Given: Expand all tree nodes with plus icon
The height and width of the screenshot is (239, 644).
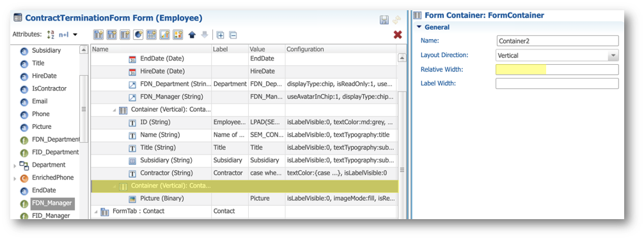Looking at the screenshot, I should coord(220,35).
